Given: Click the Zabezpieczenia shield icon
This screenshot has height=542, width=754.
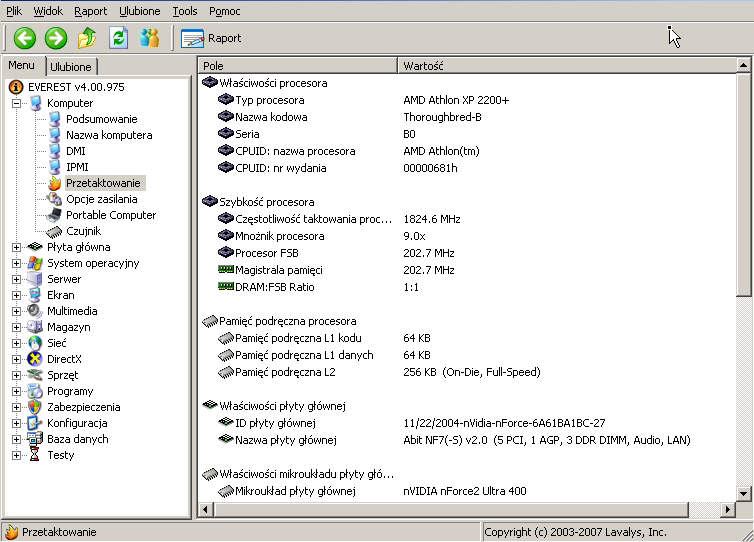Looking at the screenshot, I should click(x=35, y=407).
